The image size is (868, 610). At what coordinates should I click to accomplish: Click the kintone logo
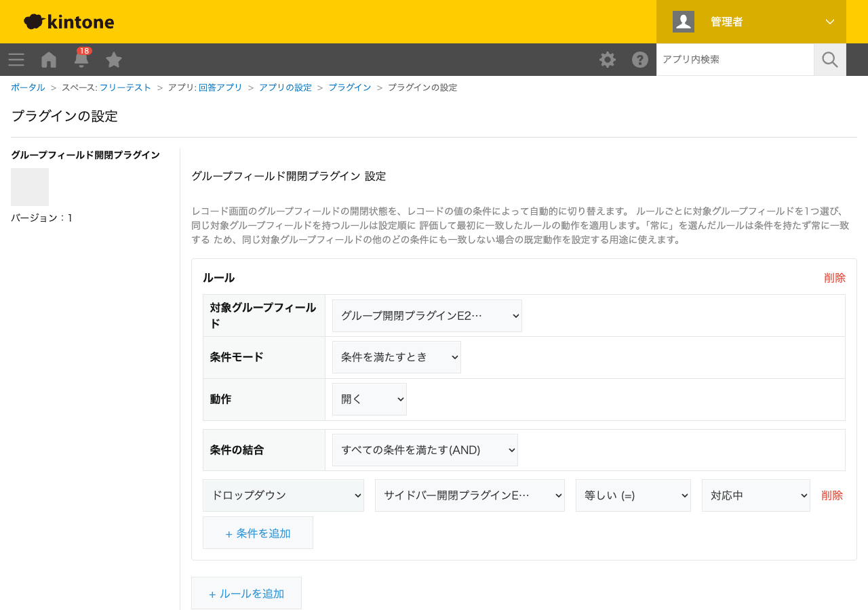pos(68,22)
